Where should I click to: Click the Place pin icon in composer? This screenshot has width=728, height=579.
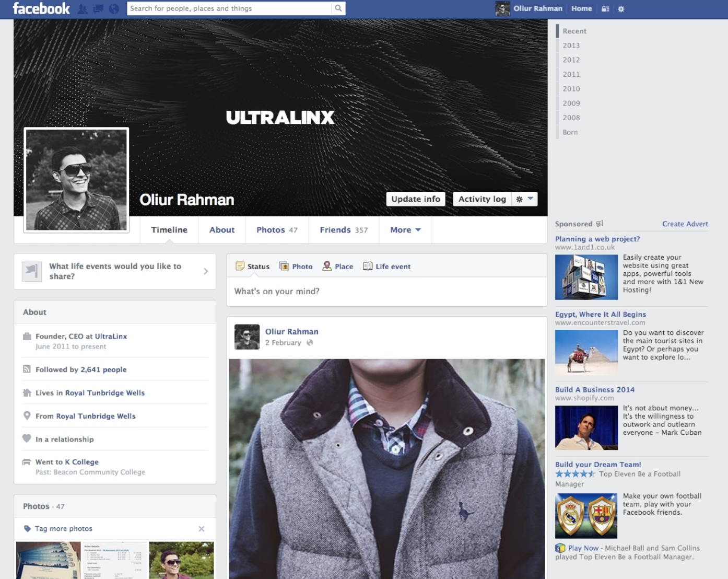point(327,266)
